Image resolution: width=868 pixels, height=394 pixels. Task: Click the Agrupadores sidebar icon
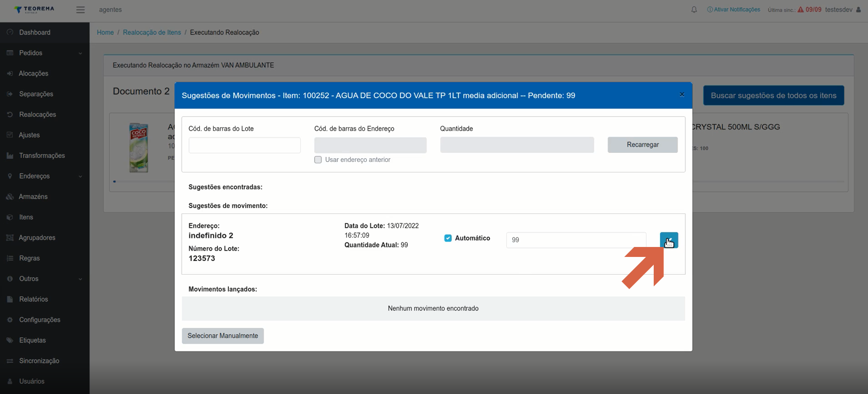10,237
